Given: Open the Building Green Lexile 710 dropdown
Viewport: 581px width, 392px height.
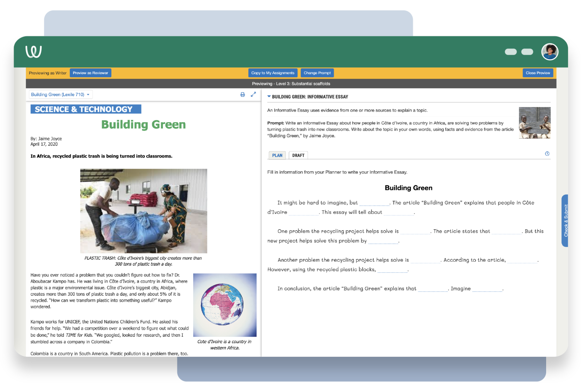Looking at the screenshot, I should 60,94.
